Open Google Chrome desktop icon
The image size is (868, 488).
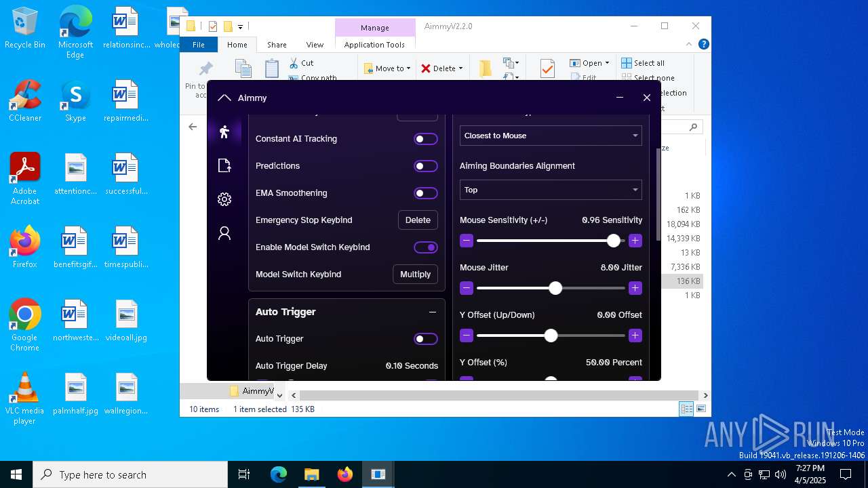25,326
